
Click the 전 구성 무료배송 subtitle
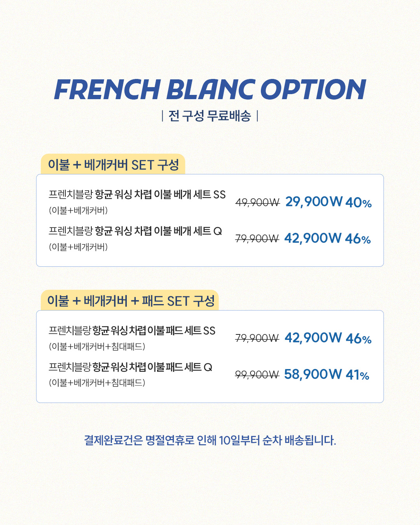click(x=210, y=116)
